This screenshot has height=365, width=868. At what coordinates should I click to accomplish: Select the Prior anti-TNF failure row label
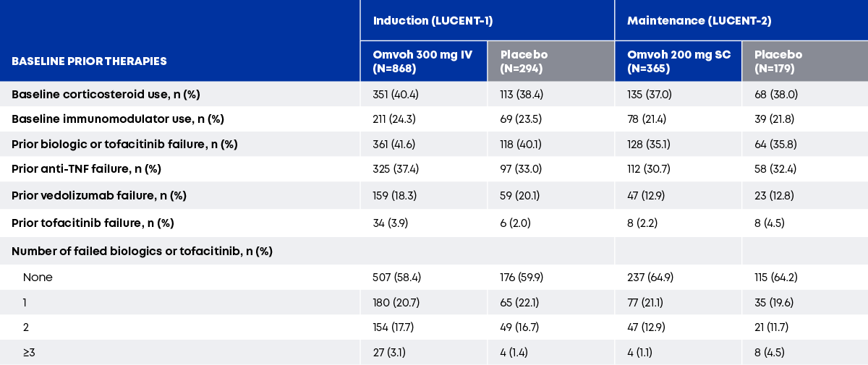(x=86, y=169)
